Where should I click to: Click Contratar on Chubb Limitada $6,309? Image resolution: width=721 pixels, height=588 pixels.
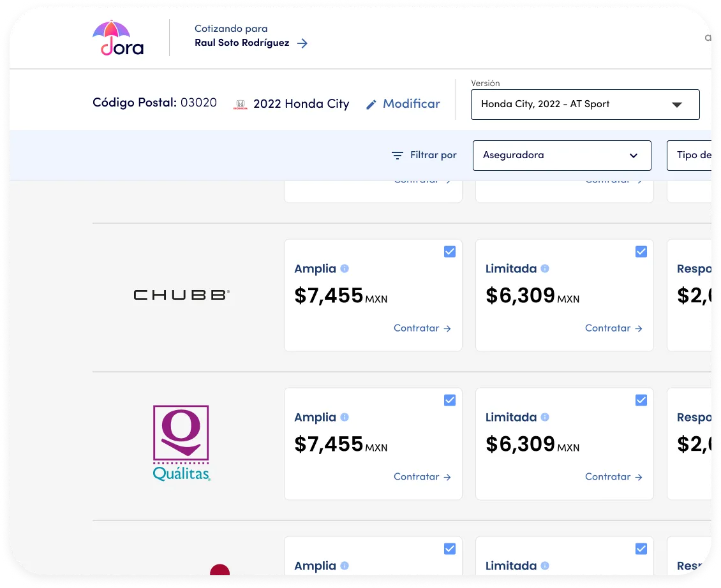click(613, 328)
